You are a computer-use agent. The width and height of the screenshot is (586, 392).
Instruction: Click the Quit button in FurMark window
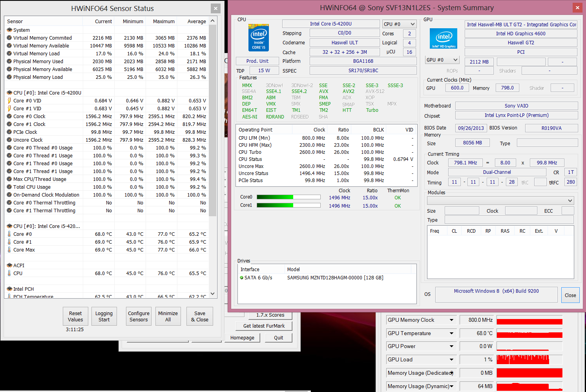click(279, 338)
